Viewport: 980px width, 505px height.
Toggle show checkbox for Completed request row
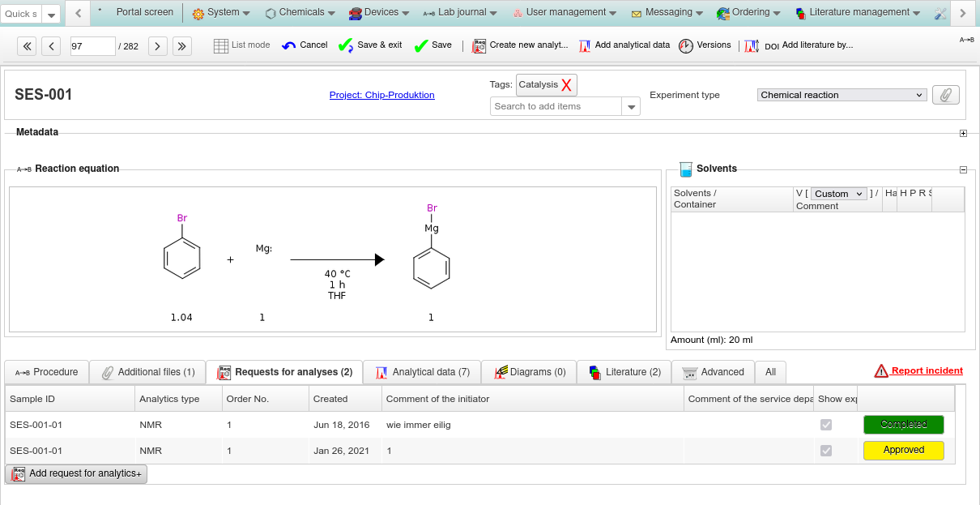point(826,425)
